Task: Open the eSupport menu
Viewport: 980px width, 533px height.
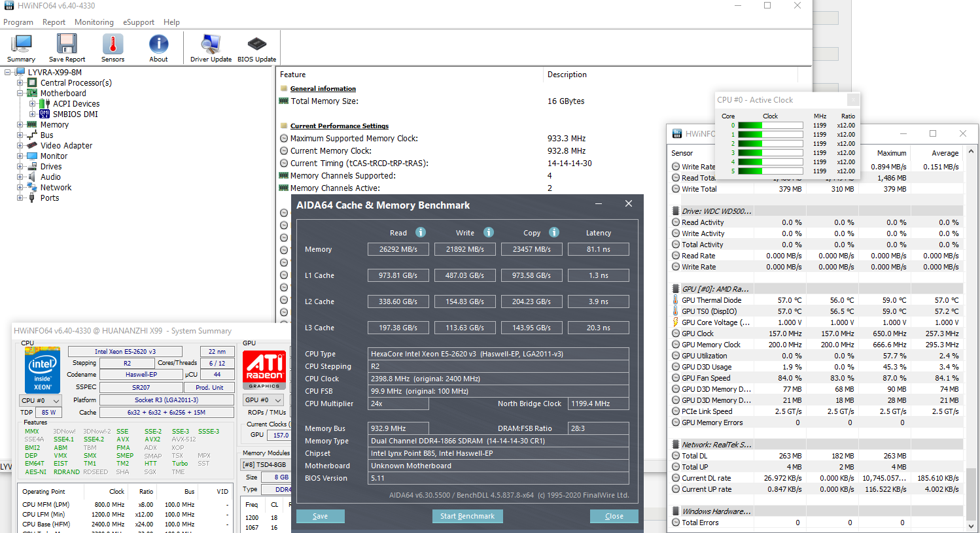Action: click(x=139, y=22)
